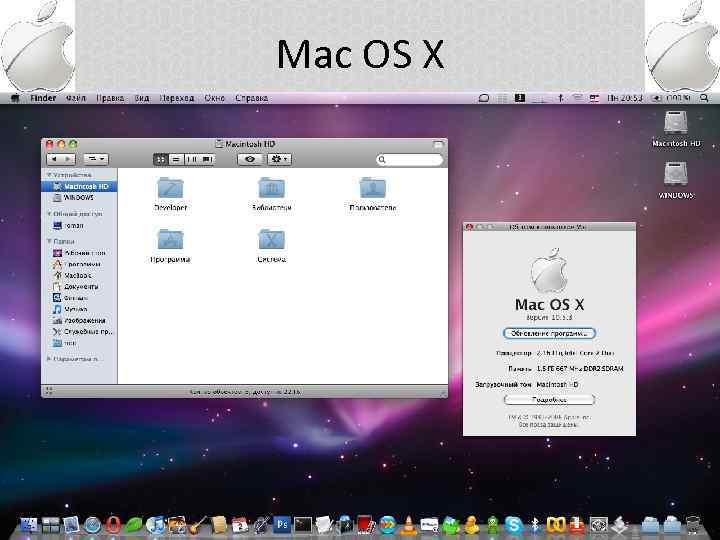Click Quick Look eye button in Finder toolbar
Image resolution: width=720 pixels, height=540 pixels.
click(250, 159)
